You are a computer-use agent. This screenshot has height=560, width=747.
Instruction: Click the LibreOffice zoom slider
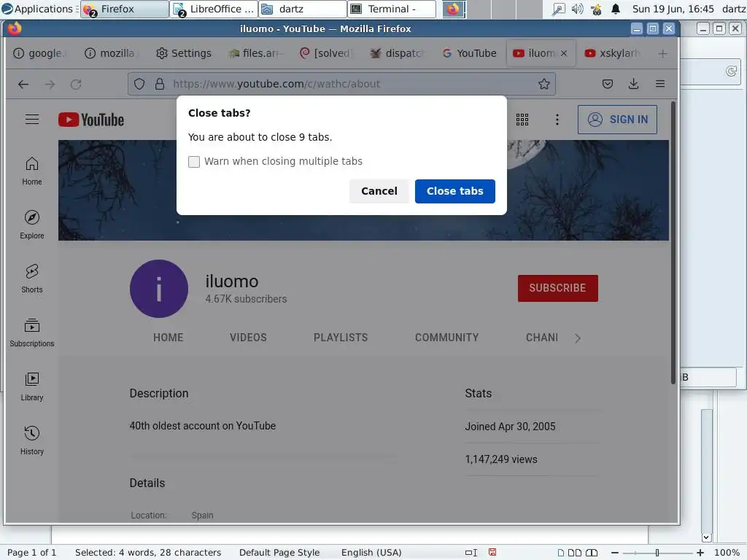pos(657,553)
